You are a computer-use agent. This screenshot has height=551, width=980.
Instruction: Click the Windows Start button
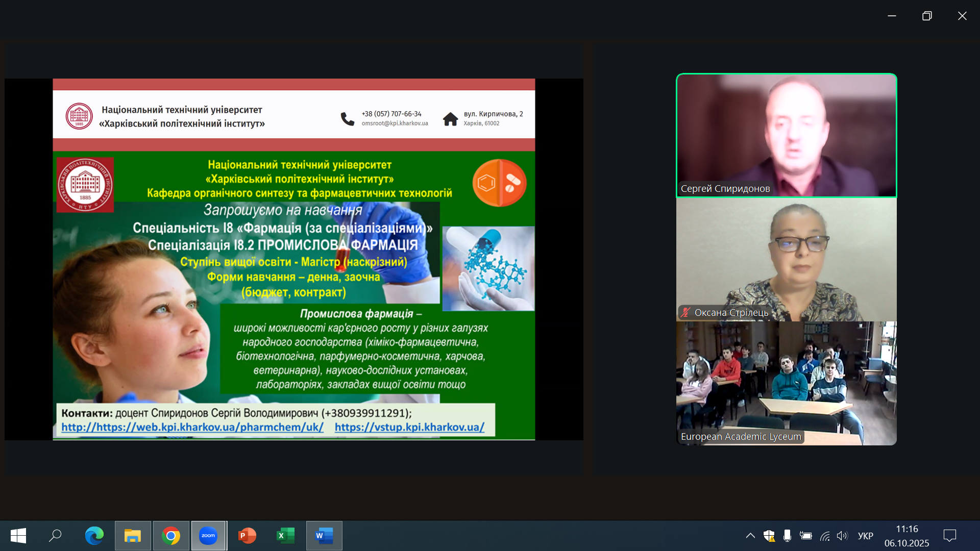[18, 536]
